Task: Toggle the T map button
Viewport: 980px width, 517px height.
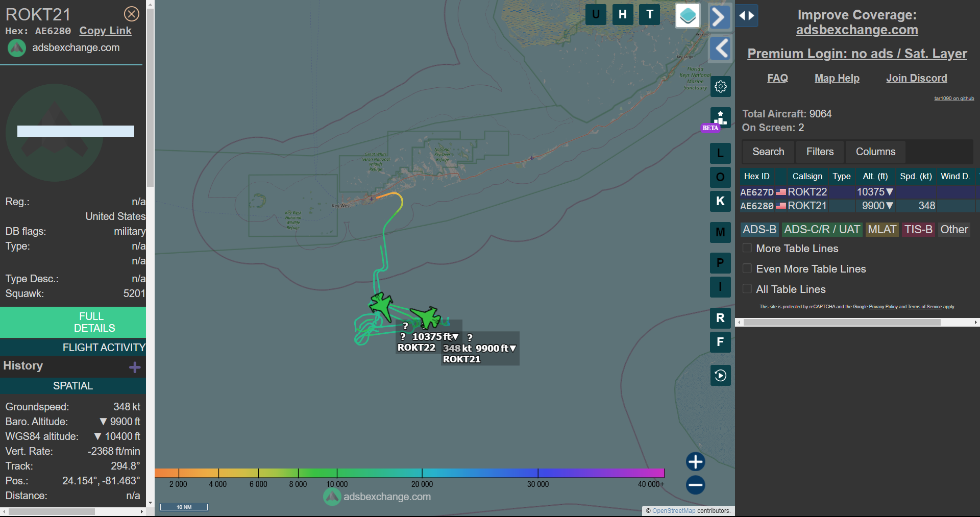Action: (x=650, y=14)
